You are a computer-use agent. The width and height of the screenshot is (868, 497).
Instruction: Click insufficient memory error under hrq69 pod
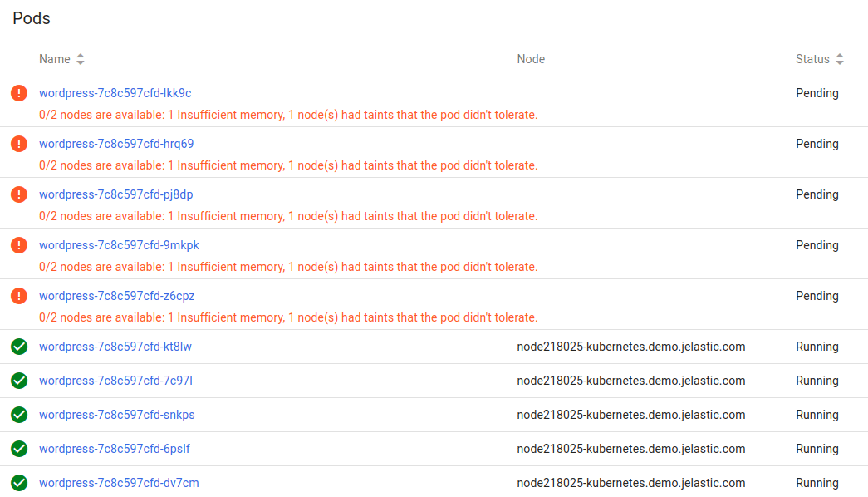(x=288, y=165)
